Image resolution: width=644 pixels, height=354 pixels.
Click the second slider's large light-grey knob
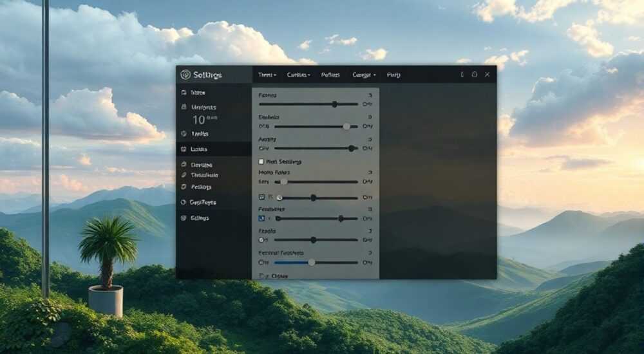pyautogui.click(x=346, y=127)
